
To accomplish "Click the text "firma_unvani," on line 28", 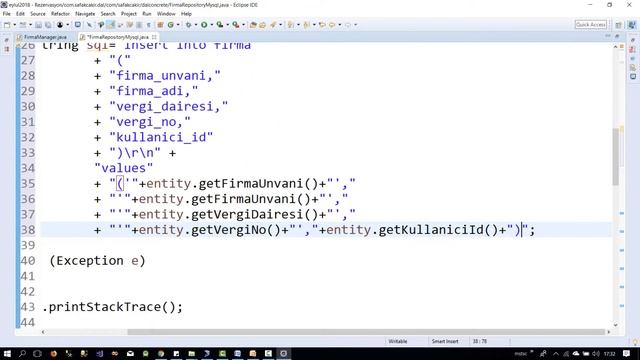I will tap(165, 76).
